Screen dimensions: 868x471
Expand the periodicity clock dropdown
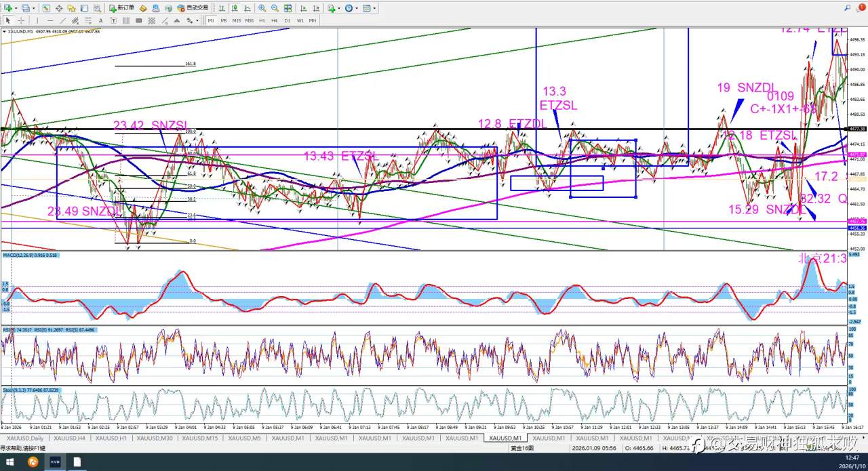click(x=357, y=8)
